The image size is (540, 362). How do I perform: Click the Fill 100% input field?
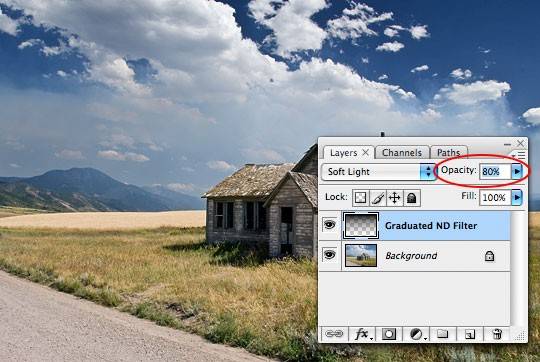coord(495,198)
